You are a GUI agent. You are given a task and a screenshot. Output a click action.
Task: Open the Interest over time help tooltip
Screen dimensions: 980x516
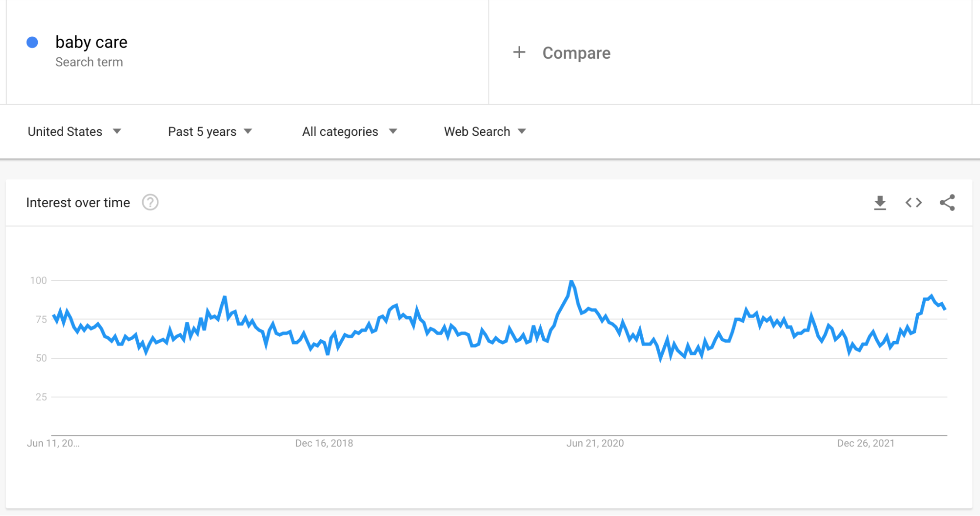click(150, 202)
